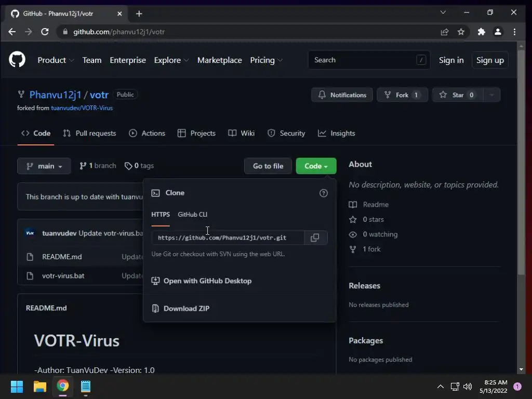Click Open with GitHub Desktop

pos(202,281)
